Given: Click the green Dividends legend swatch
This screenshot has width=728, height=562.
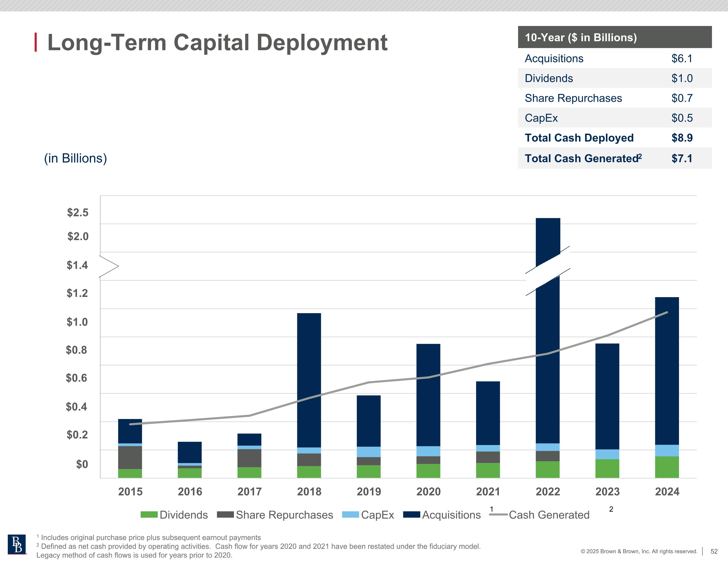Looking at the screenshot, I should pyautogui.click(x=149, y=515).
